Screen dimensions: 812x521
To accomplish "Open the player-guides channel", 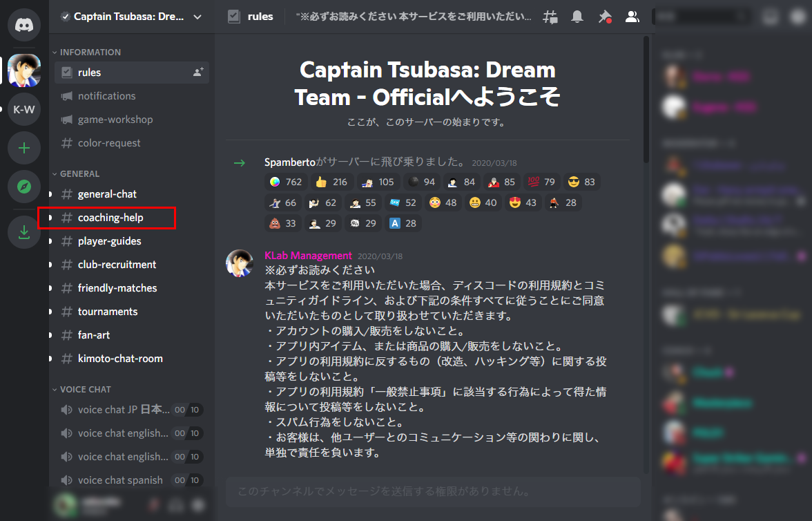I will 131,241.
